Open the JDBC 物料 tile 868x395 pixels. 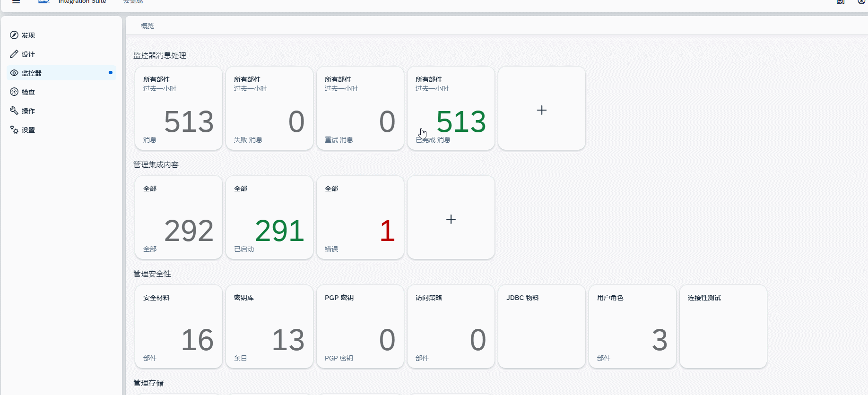(x=541, y=327)
